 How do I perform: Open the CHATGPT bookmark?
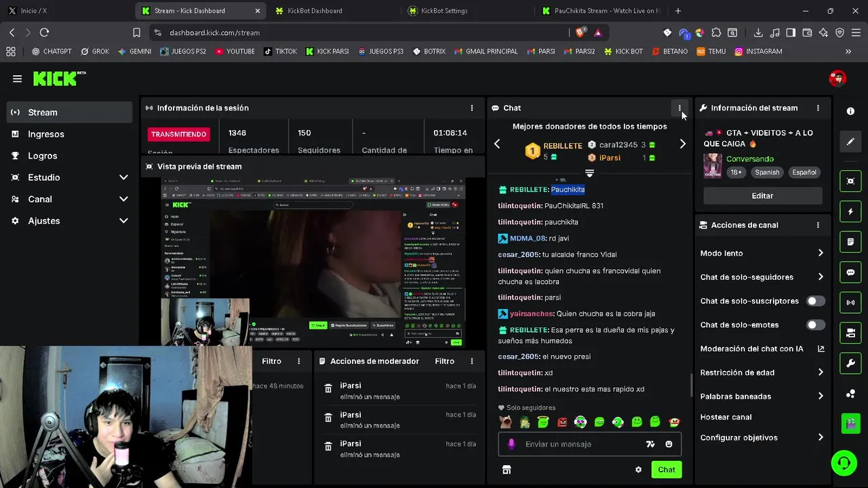coord(52,52)
